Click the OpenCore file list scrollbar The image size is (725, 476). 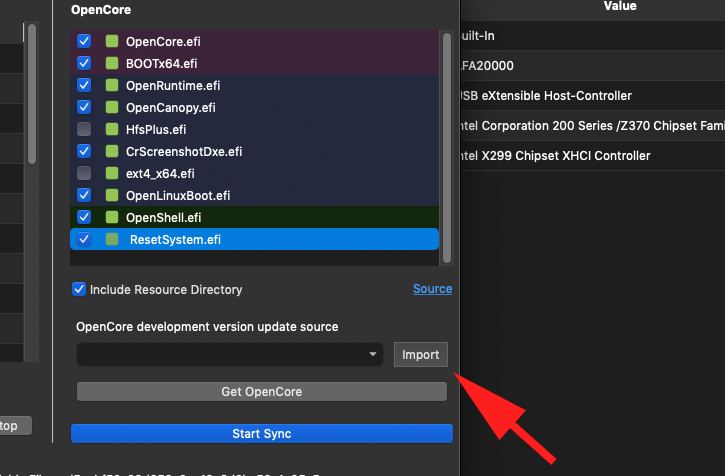pos(447,148)
